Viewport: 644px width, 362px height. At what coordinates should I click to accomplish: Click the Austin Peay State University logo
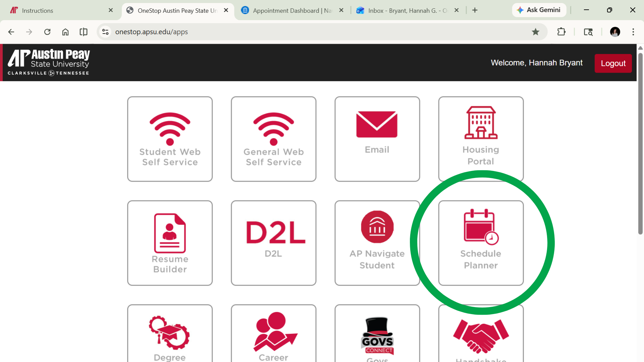(x=48, y=62)
